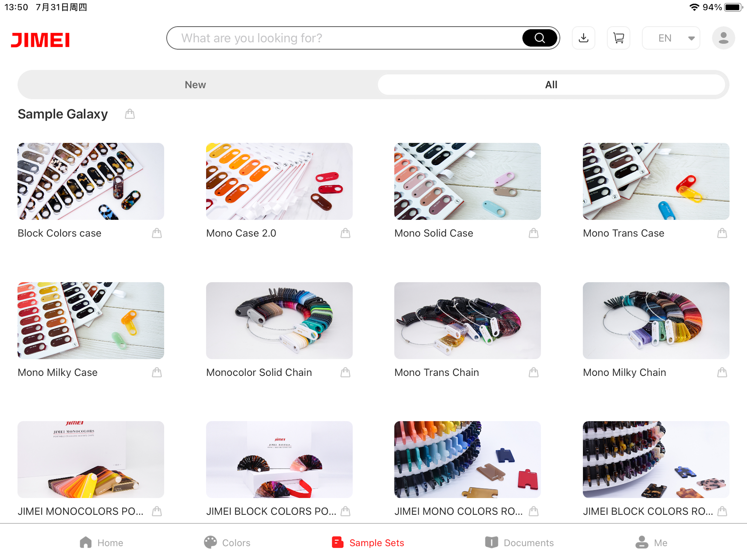Add JIMEI MONOCOLORS PO... to bag
747x560 pixels.
point(157,511)
